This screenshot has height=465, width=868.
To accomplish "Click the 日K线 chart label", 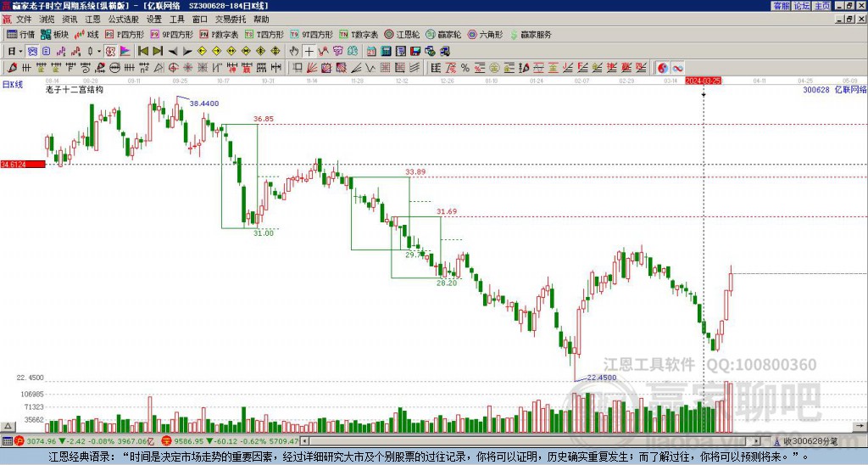I will tap(13, 84).
